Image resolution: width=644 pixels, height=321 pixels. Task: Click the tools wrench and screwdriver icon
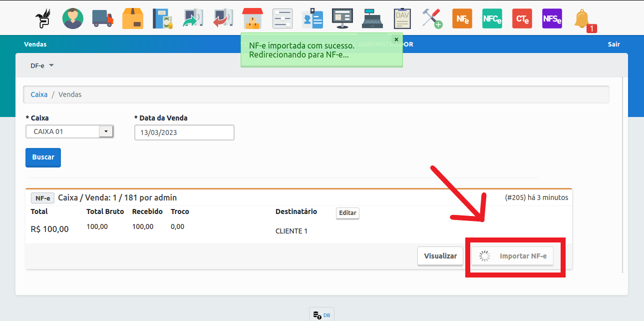(x=432, y=18)
